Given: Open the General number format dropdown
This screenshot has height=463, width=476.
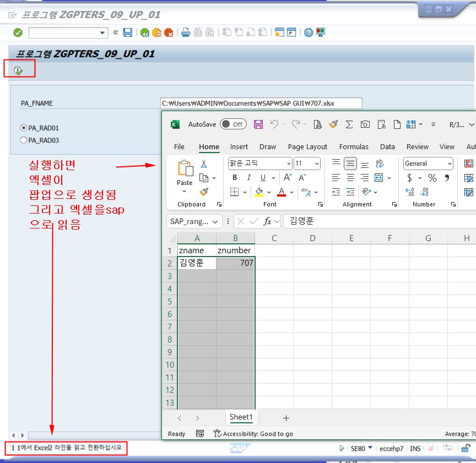Looking at the screenshot, I should (x=450, y=164).
